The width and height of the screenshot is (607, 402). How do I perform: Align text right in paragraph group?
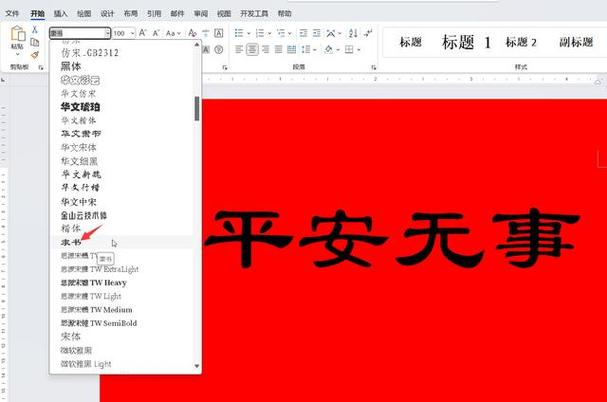(x=266, y=50)
